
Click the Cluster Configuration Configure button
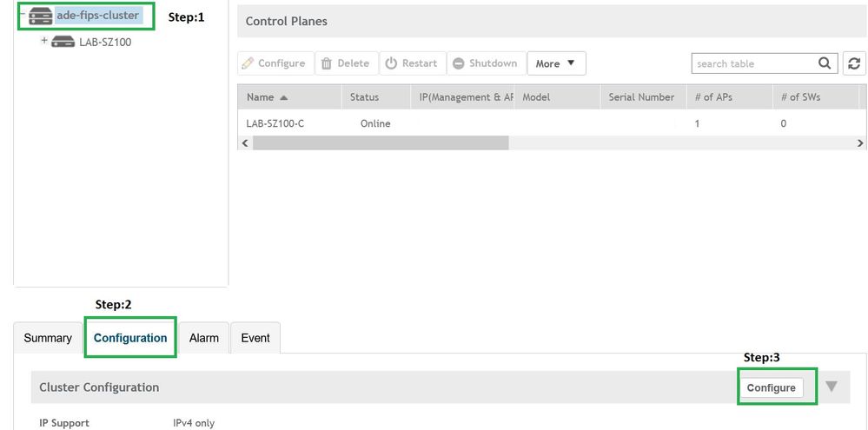[771, 387]
